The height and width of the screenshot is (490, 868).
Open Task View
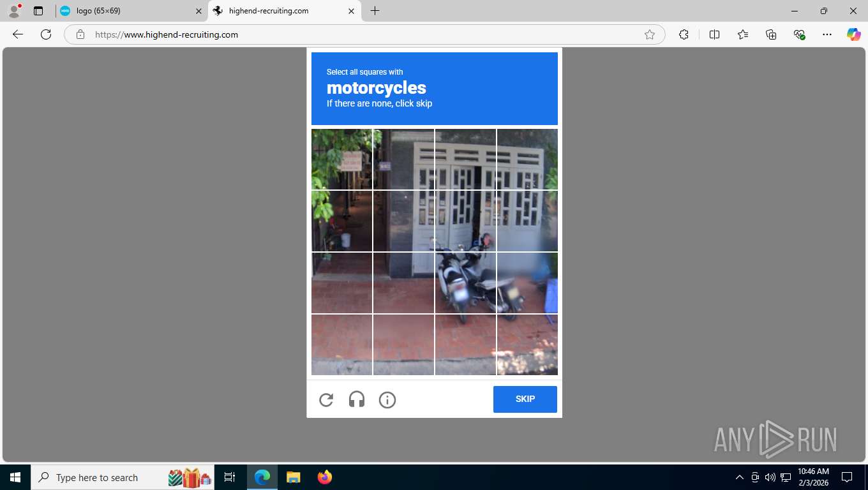230,477
